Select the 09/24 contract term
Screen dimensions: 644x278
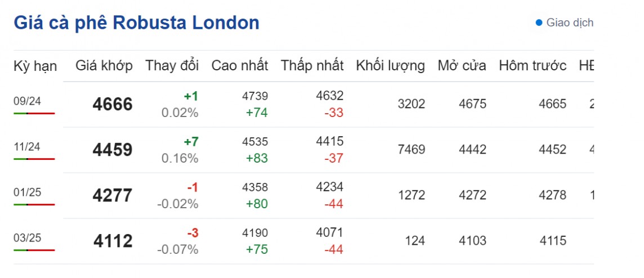[27, 101]
